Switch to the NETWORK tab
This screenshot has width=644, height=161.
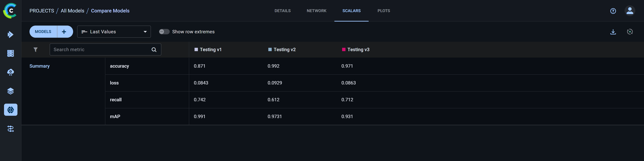(316, 11)
